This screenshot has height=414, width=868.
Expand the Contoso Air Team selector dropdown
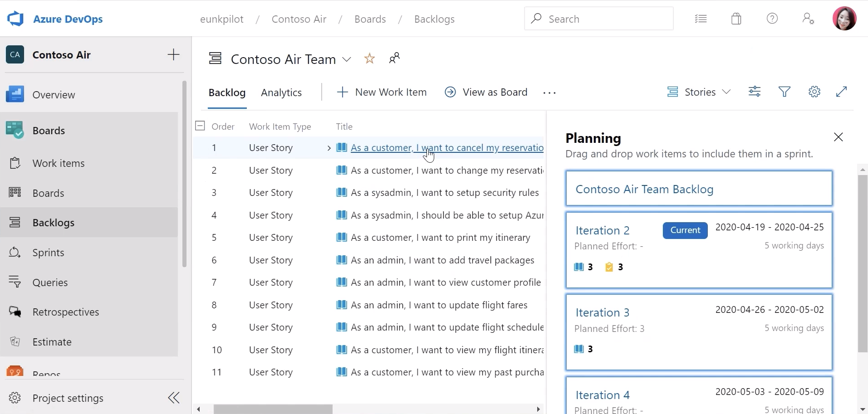pos(347,59)
